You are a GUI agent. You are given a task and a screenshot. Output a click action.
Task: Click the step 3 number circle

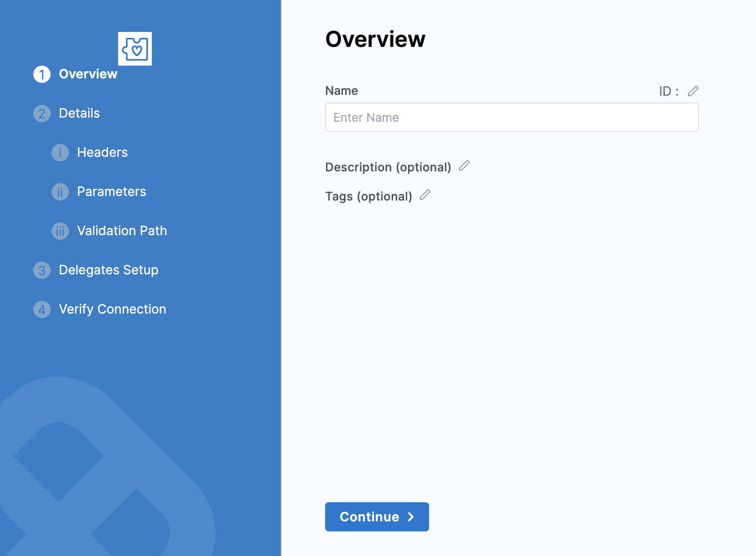pos(42,270)
